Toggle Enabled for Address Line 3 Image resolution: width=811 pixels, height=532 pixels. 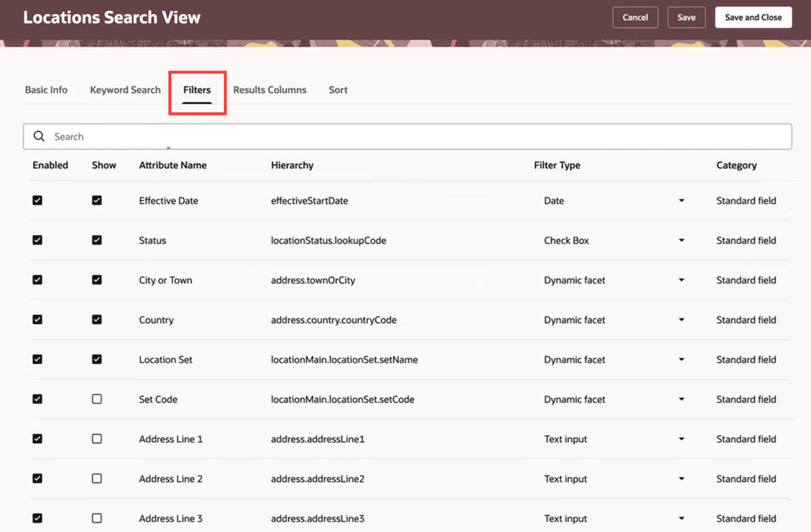point(38,518)
